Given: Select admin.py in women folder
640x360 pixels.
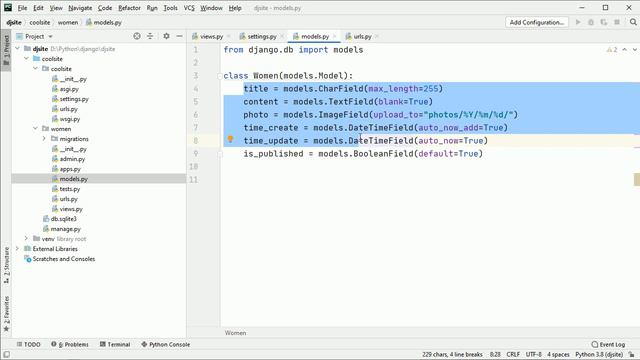Looking at the screenshot, I should [x=72, y=159].
